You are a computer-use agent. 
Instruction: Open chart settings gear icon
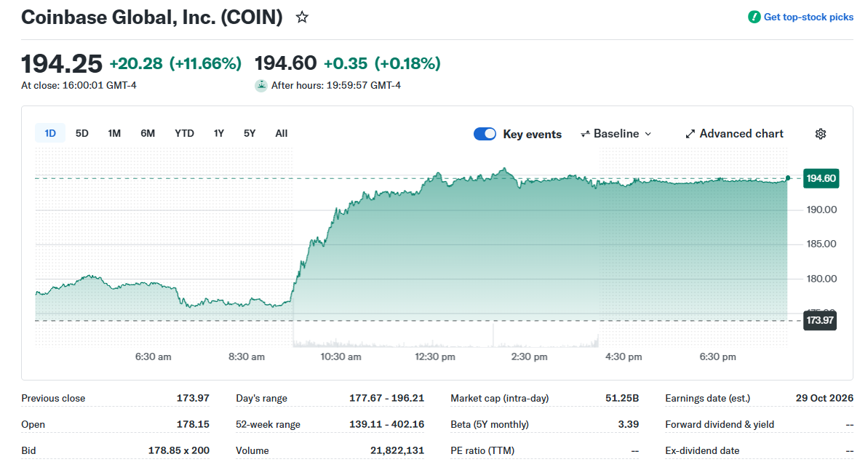pos(821,134)
